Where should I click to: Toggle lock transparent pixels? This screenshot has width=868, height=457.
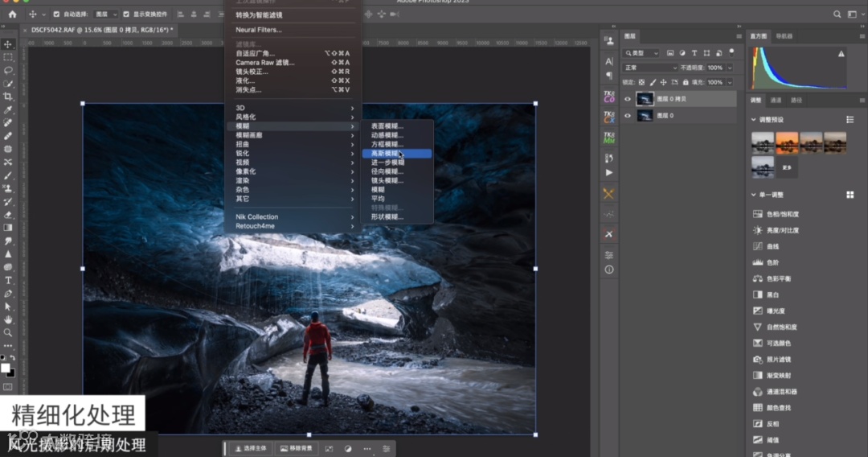(641, 83)
